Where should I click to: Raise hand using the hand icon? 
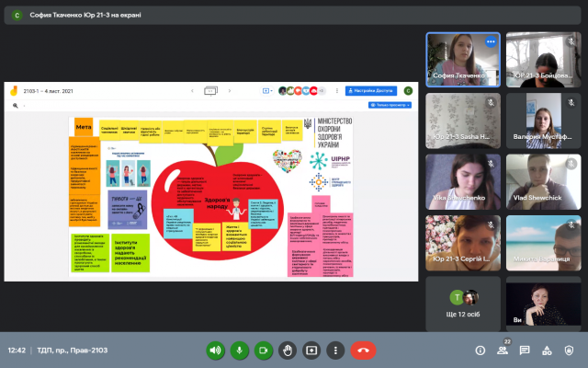[288, 351]
